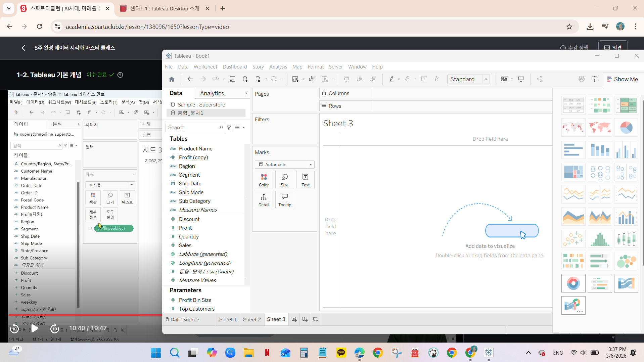644x362 pixels.
Task: Choose horizontal bars in Show Me
Action: 573,150
